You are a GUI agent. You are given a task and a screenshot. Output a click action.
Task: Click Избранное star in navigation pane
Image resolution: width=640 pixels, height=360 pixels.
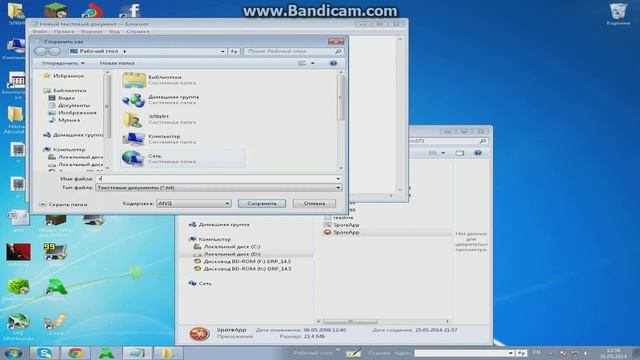[x=47, y=76]
